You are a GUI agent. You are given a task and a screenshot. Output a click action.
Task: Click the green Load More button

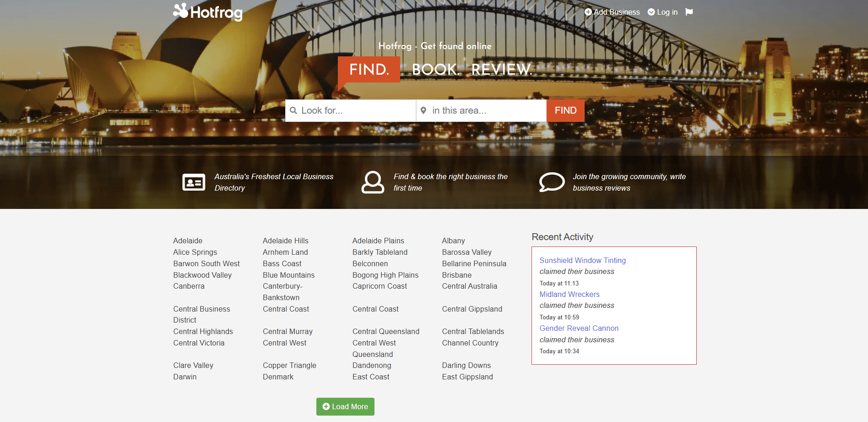pyautogui.click(x=345, y=406)
